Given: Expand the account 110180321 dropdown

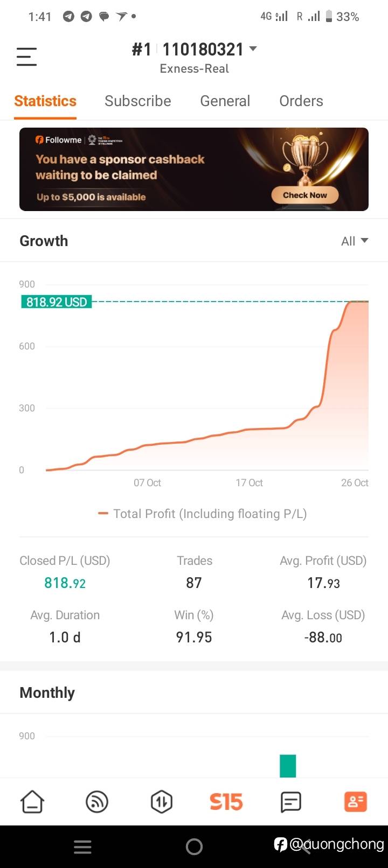Looking at the screenshot, I should pos(253,49).
